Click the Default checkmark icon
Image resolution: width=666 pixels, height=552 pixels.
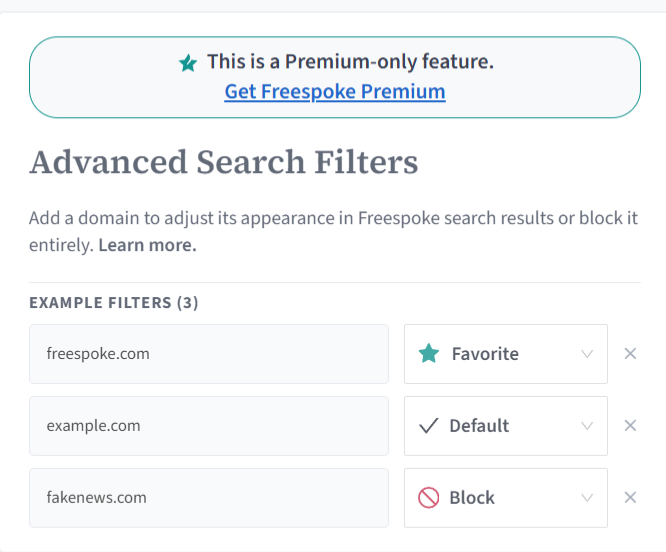click(429, 426)
